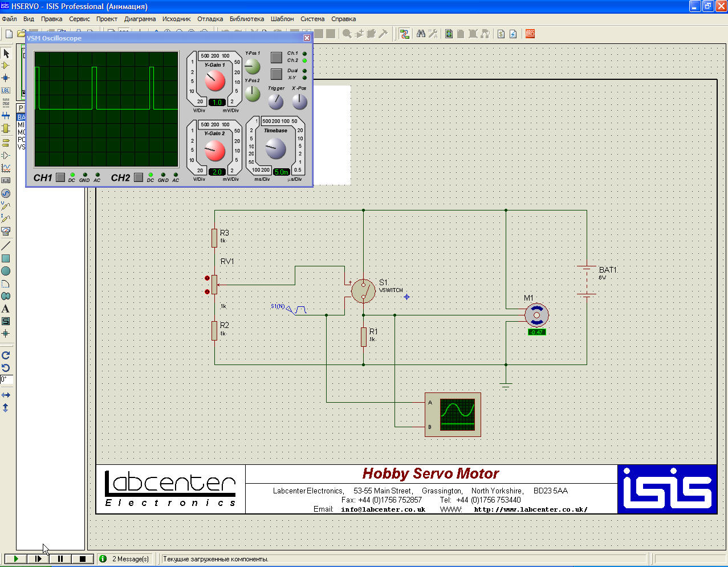Screen dimensions: 728x567
Task: Click the Y-Gain 2 red knob
Action: coord(215,151)
